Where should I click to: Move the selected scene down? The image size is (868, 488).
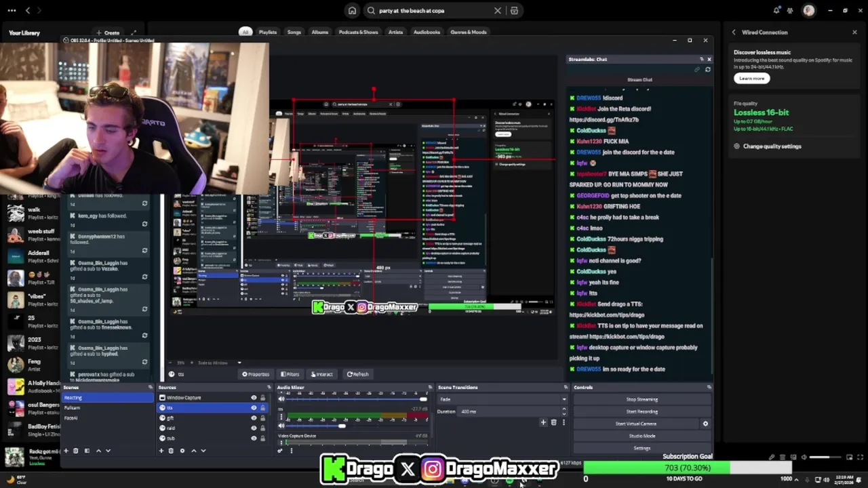click(x=108, y=451)
